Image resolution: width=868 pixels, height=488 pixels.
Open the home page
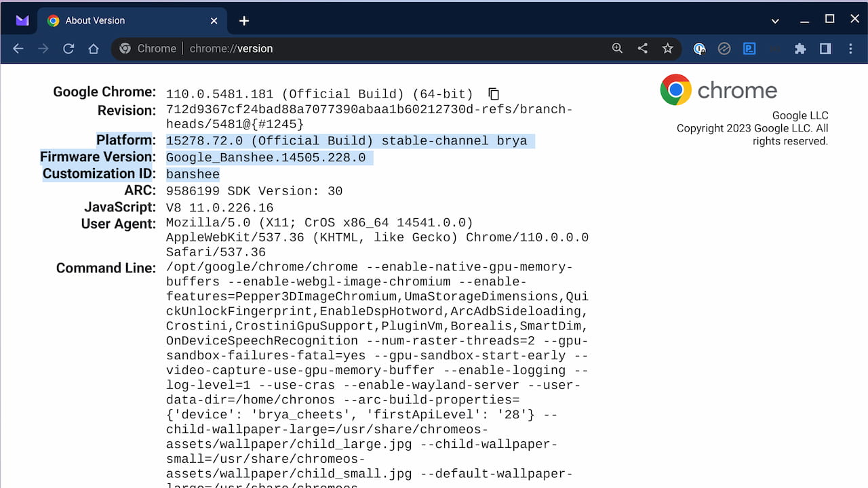click(94, 49)
